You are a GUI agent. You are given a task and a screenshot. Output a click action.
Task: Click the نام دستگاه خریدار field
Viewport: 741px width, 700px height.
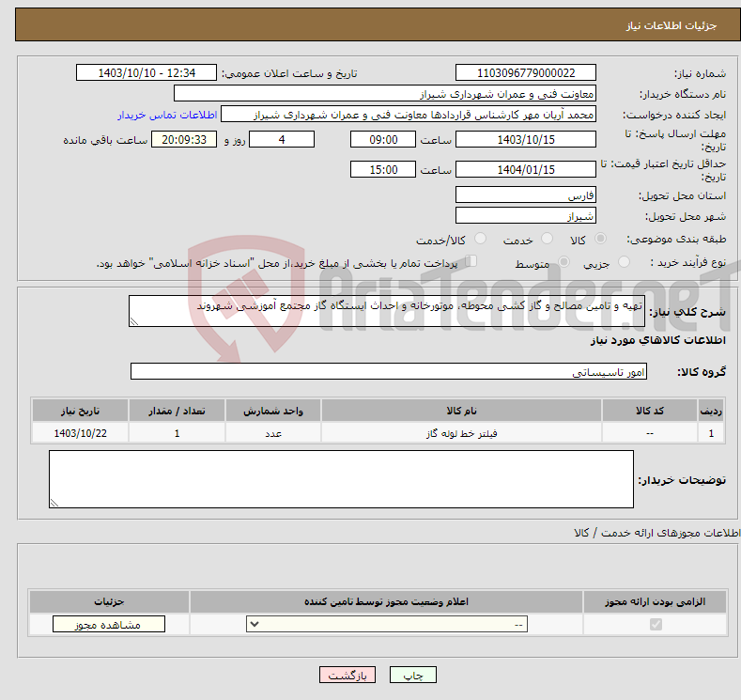coord(385,94)
